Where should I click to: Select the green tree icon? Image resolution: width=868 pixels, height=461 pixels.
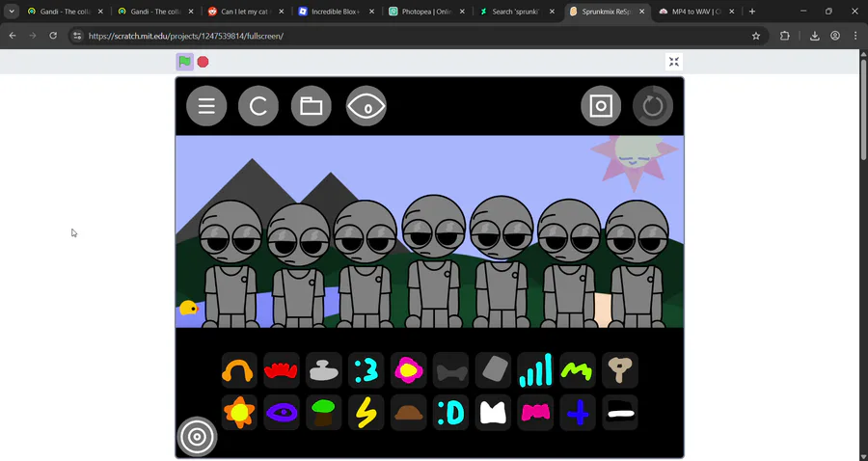click(324, 413)
